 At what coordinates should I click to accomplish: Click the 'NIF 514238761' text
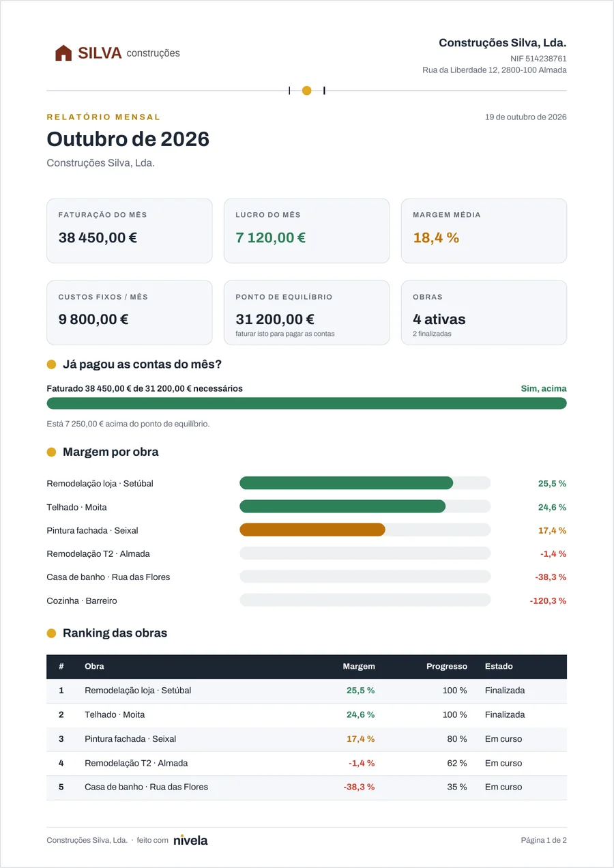[x=538, y=59]
